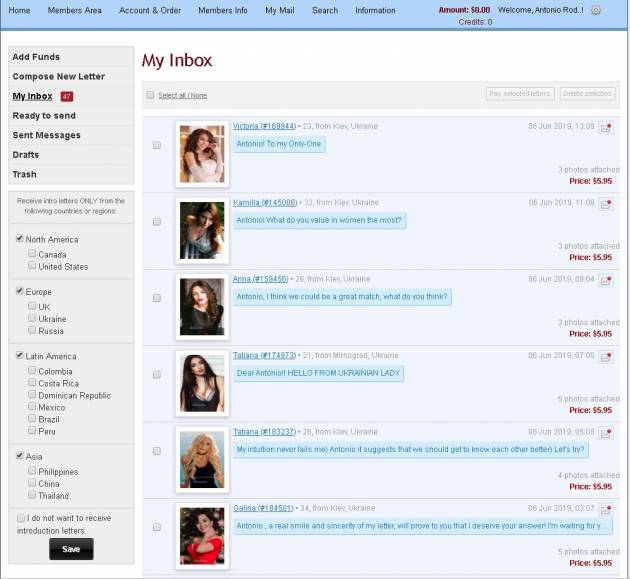This screenshot has width=630, height=579.
Task: Open Kamilla (#145006) profile link
Action: [264, 203]
